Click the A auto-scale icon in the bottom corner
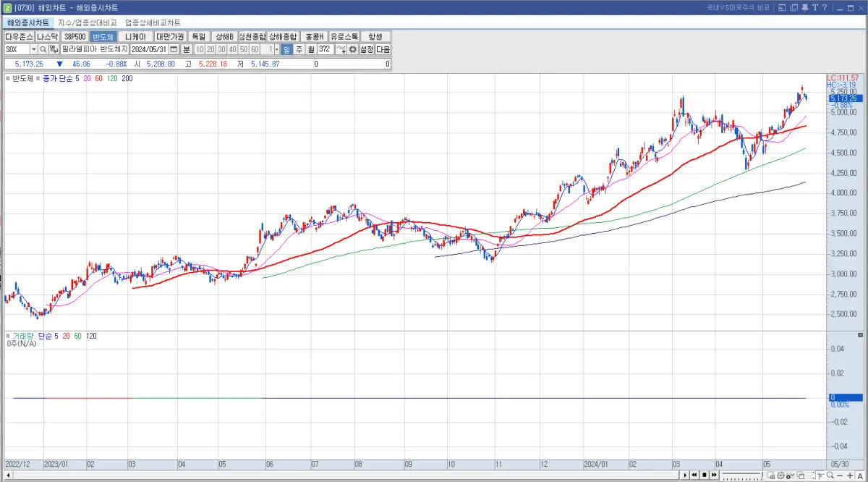868x482 pixels. pos(860,475)
